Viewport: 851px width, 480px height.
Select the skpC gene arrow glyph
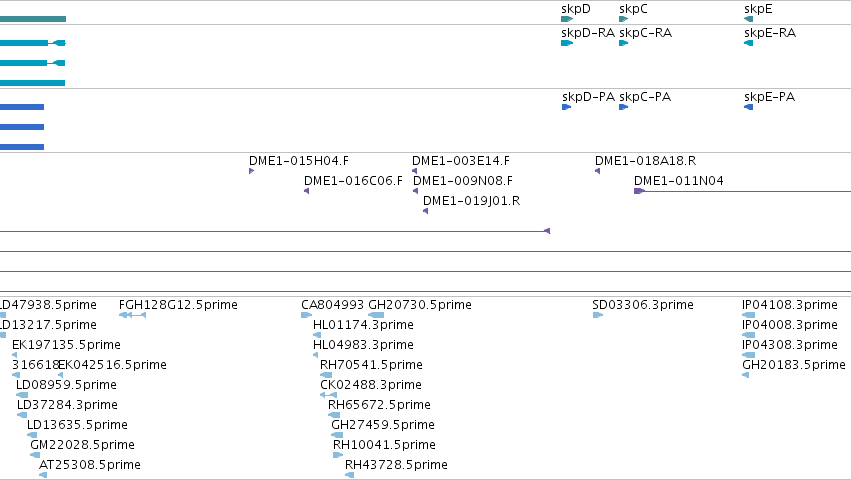tap(624, 19)
